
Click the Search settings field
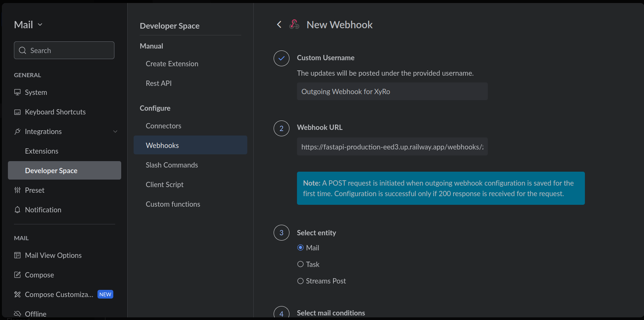(x=64, y=50)
